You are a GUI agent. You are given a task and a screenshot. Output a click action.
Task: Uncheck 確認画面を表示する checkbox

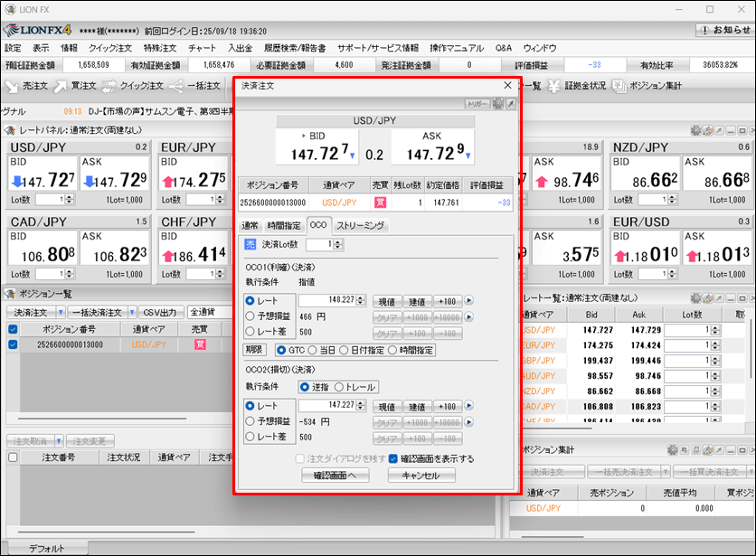click(x=392, y=458)
